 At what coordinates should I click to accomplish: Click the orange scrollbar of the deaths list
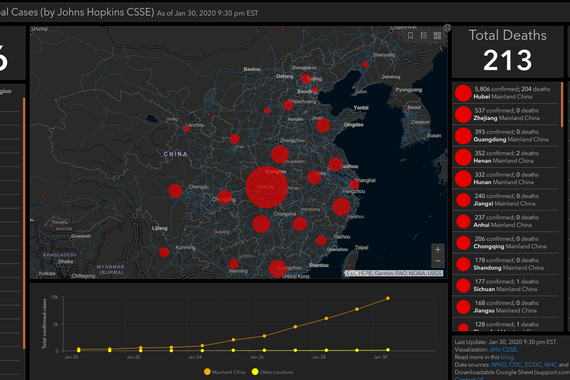tap(562, 105)
